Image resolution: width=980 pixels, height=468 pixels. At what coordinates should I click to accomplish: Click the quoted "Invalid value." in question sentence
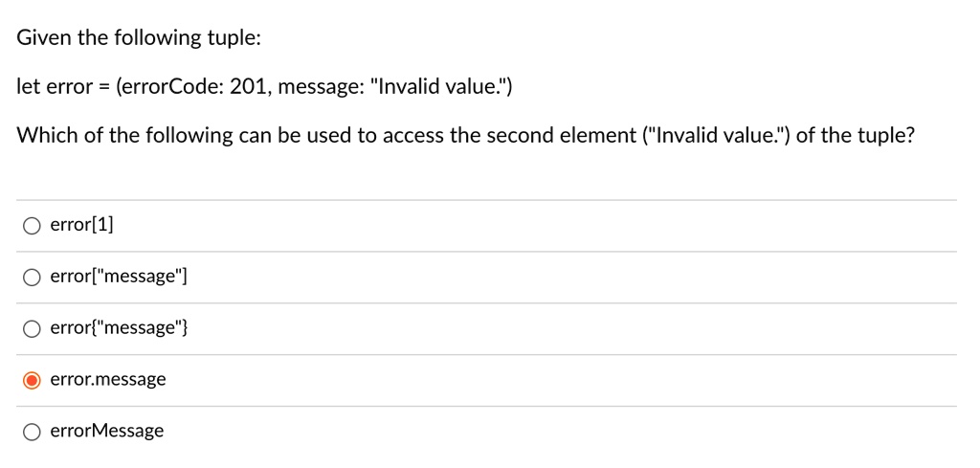click(x=716, y=135)
